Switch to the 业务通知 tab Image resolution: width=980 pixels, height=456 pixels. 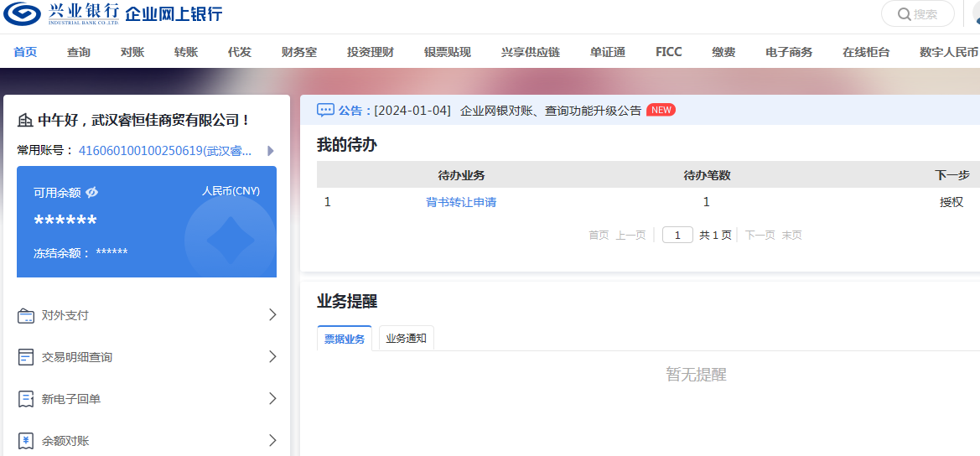407,339
